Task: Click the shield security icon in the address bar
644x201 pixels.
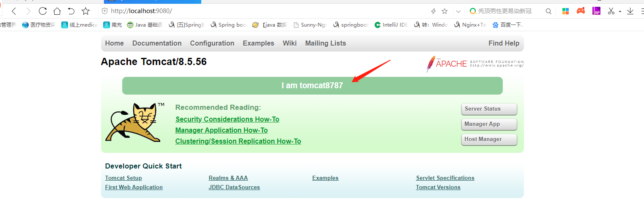Action: [x=105, y=11]
